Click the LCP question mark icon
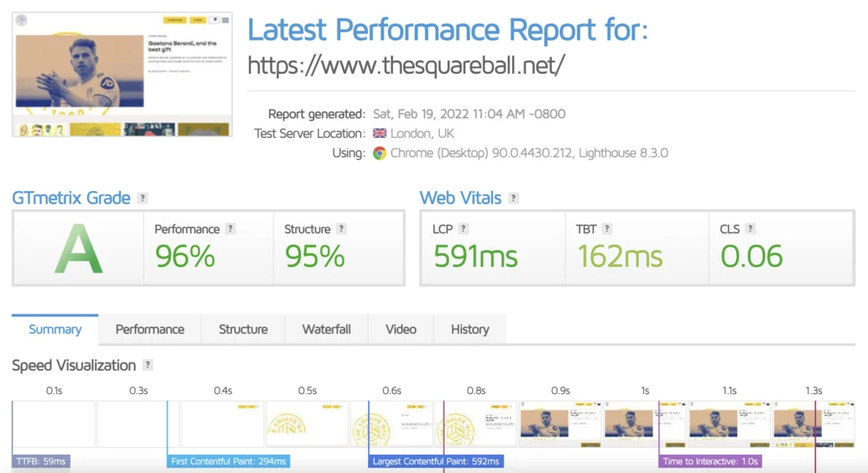This screenshot has height=473, width=868. [x=464, y=229]
